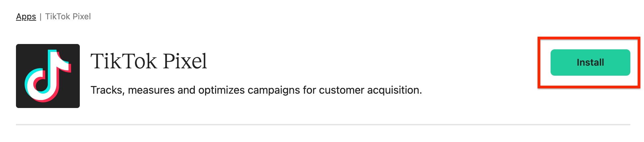Click the word 'TikTok' in the title
The image size is (644, 142).
(x=124, y=61)
